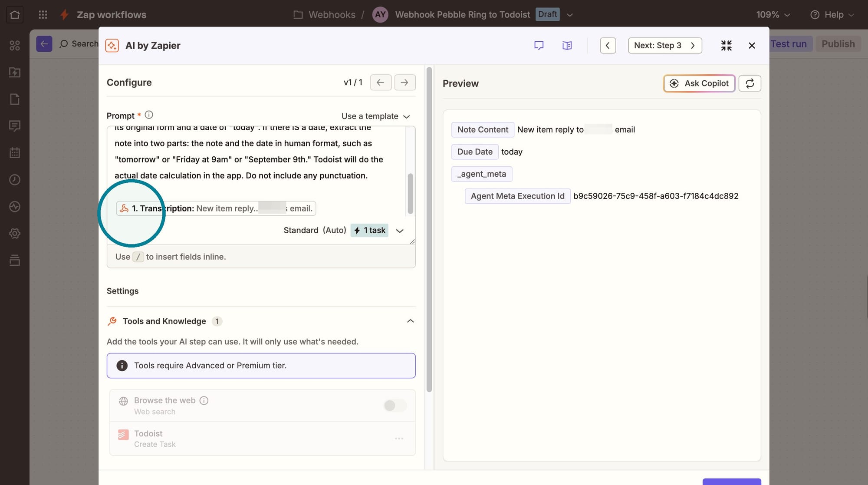The image size is (868, 485).
Task: Select the execution id value text
Action: pos(656,196)
